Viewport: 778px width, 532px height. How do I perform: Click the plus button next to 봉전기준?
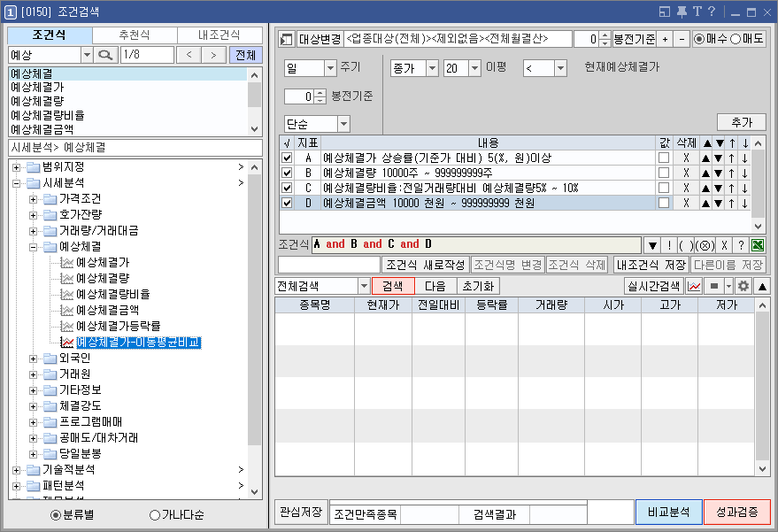coord(665,39)
